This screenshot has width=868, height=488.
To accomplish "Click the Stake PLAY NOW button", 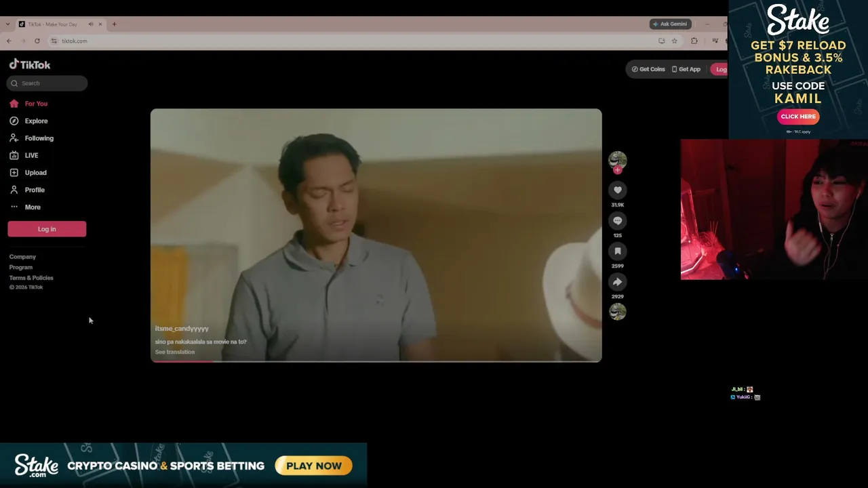I will 314,466.
